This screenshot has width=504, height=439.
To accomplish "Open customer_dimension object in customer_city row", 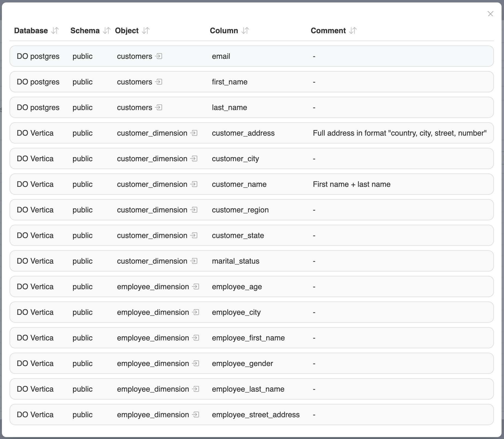I will coord(194,158).
